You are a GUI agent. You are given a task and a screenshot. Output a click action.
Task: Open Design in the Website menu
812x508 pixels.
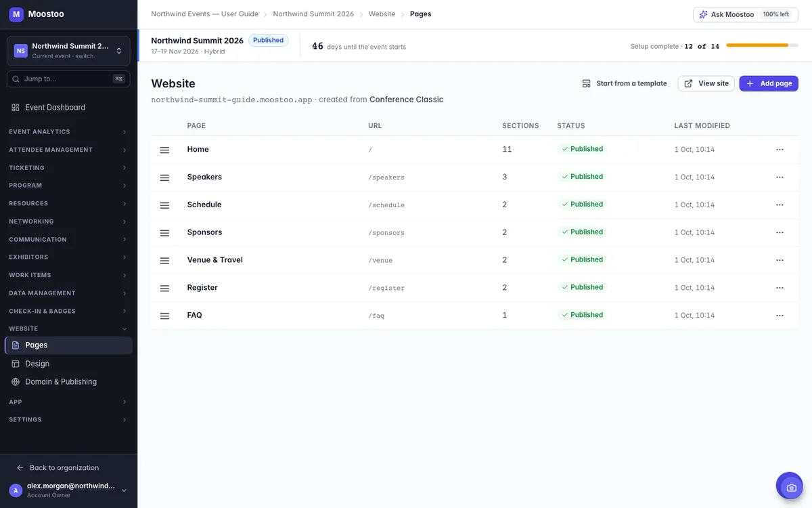pyautogui.click(x=68, y=364)
